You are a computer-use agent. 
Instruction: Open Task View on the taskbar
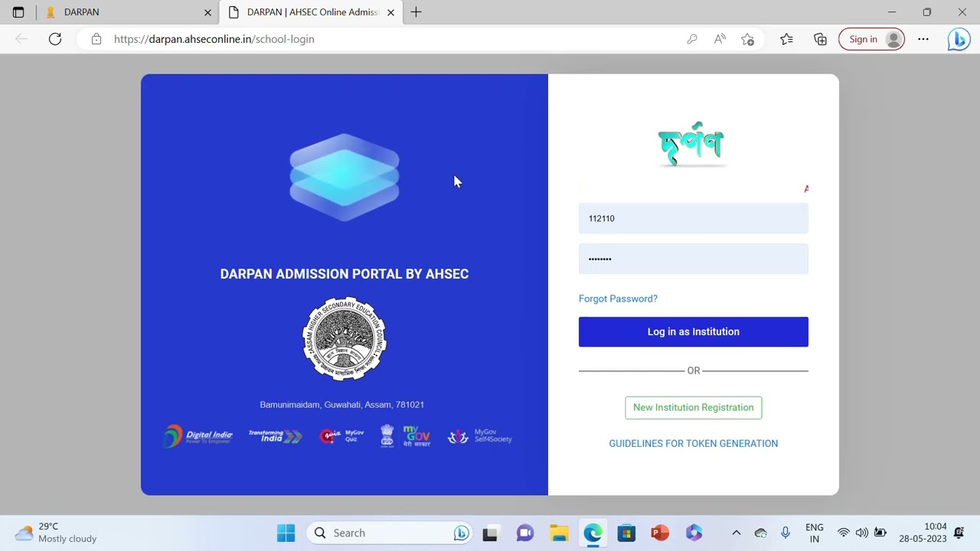click(x=490, y=533)
